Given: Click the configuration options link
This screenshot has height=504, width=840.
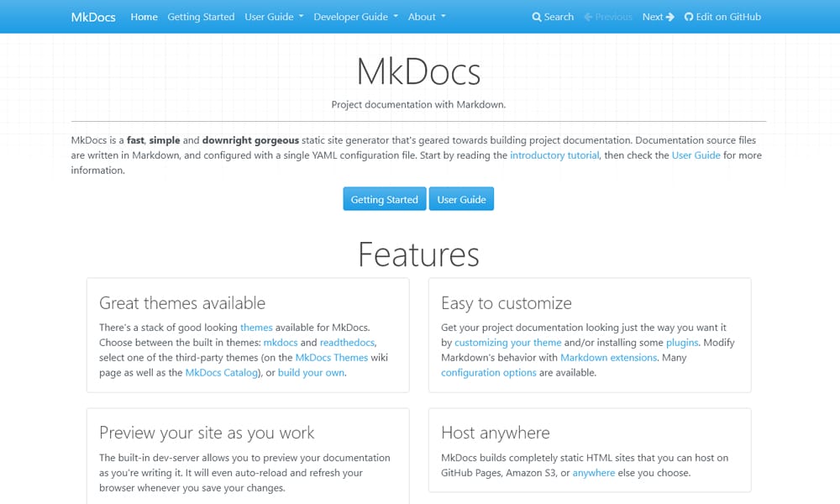Looking at the screenshot, I should click(x=489, y=372).
